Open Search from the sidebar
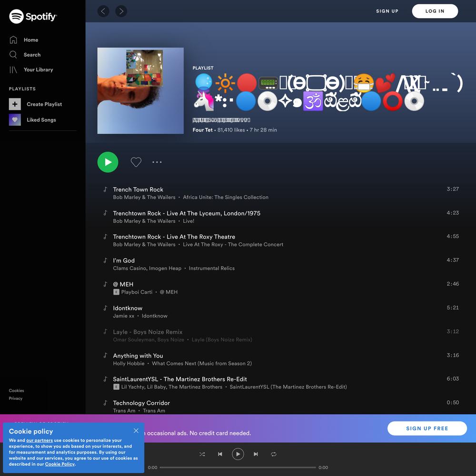Image resolution: width=476 pixels, height=476 pixels. (32, 55)
